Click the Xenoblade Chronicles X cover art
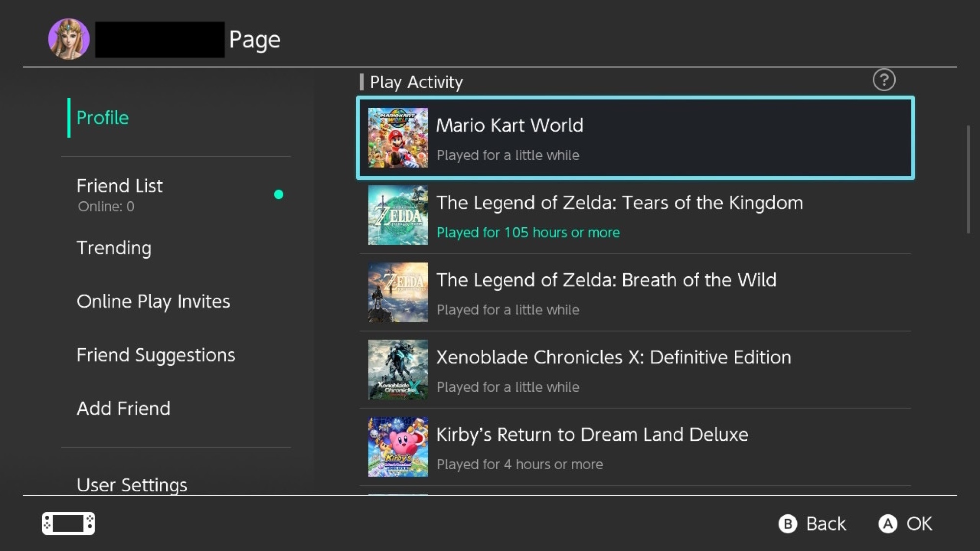Image resolution: width=980 pixels, height=551 pixels. pyautogui.click(x=398, y=370)
